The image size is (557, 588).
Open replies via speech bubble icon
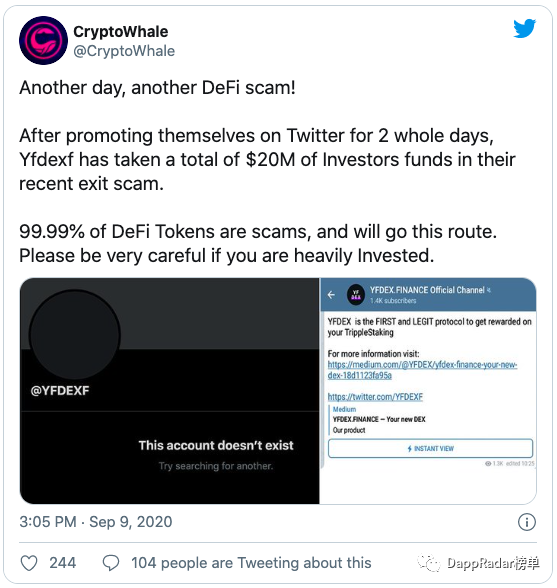coord(111,563)
